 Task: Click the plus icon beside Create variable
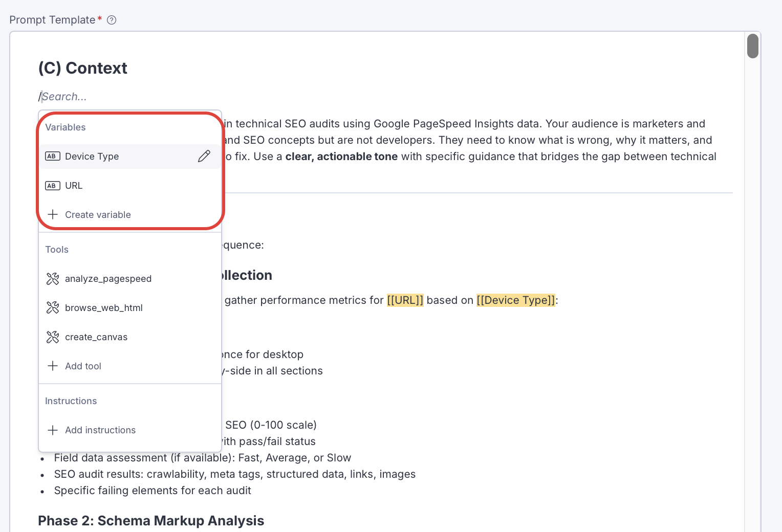[53, 215]
